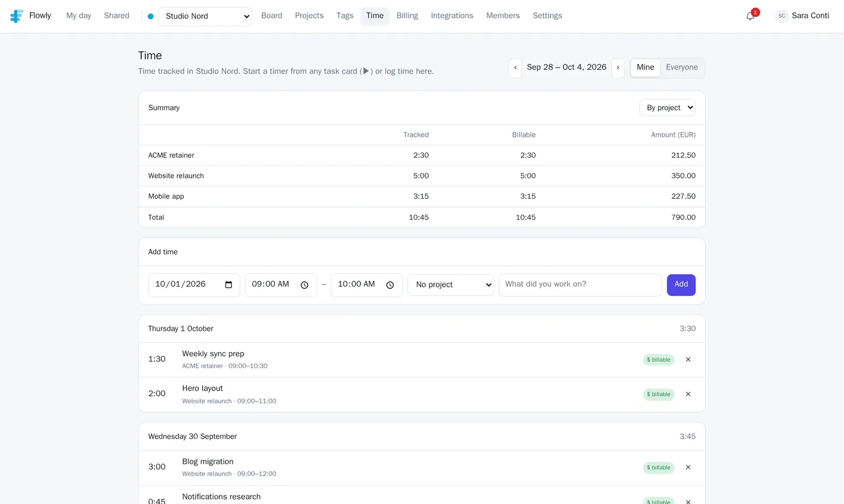Open the Billing tab

[408, 16]
